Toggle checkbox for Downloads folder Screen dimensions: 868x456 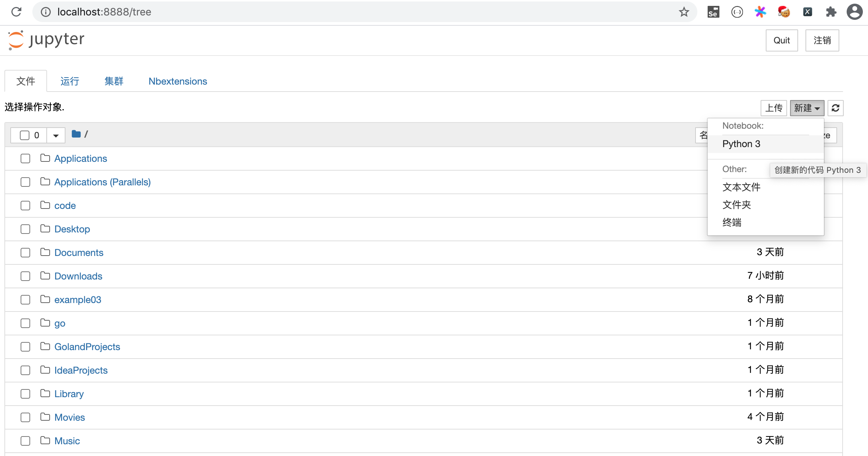tap(25, 276)
